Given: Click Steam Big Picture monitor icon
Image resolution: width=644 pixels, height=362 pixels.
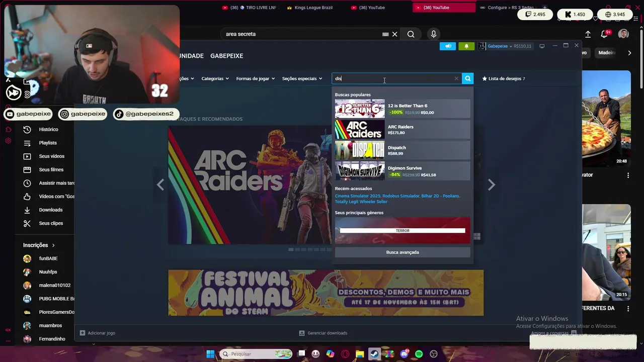Looking at the screenshot, I should (x=542, y=46).
